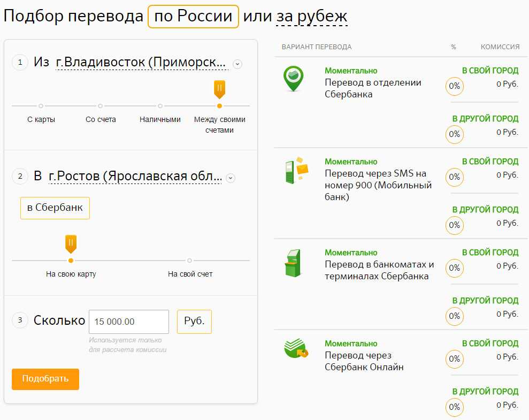Click the amount field showing 15 000.00
The width and height of the screenshot is (529, 420).
(129, 322)
